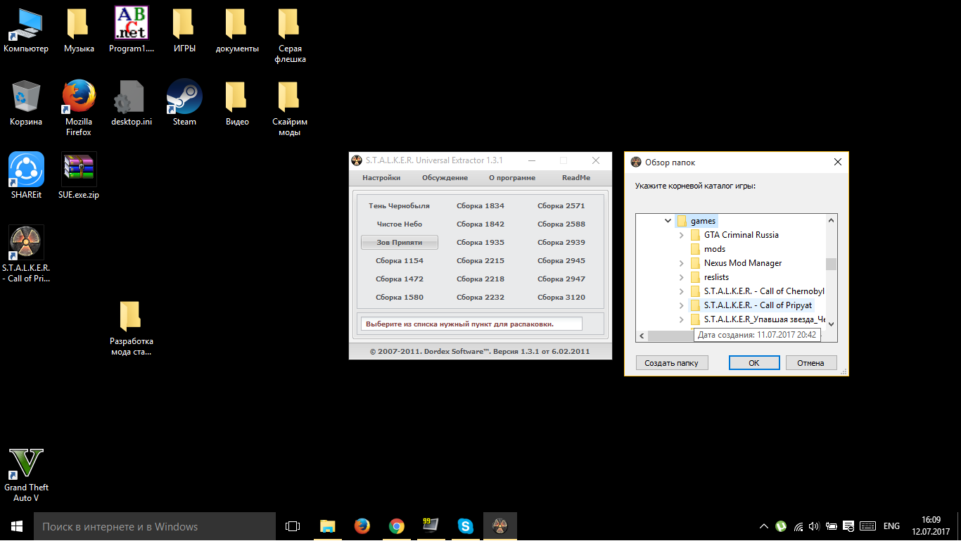The image size is (961, 560).
Task: Confirm folder selection with OK
Action: pos(754,363)
